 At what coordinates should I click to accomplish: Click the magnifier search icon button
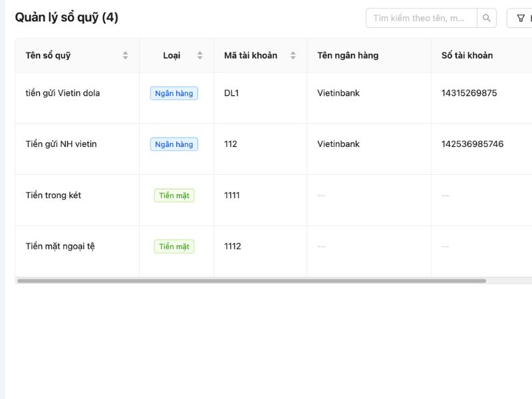pos(487,18)
